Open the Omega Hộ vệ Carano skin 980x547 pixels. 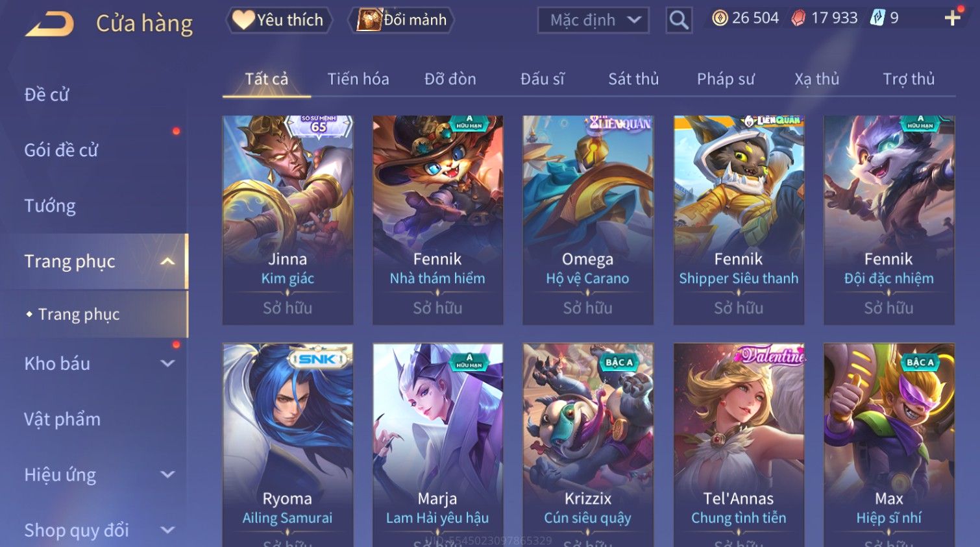click(x=588, y=220)
